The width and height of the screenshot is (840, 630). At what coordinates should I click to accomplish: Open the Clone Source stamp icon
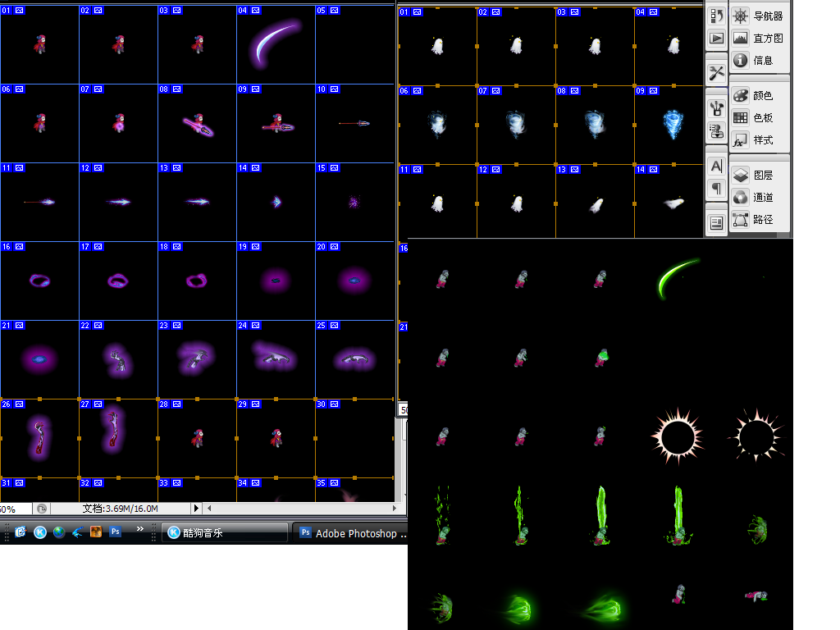pos(716,130)
